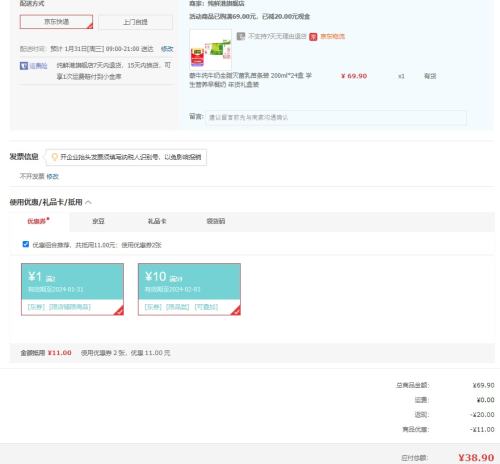Click the ¥11.00 deduction amount text
Screen dimensions: 500x464
coord(60,353)
